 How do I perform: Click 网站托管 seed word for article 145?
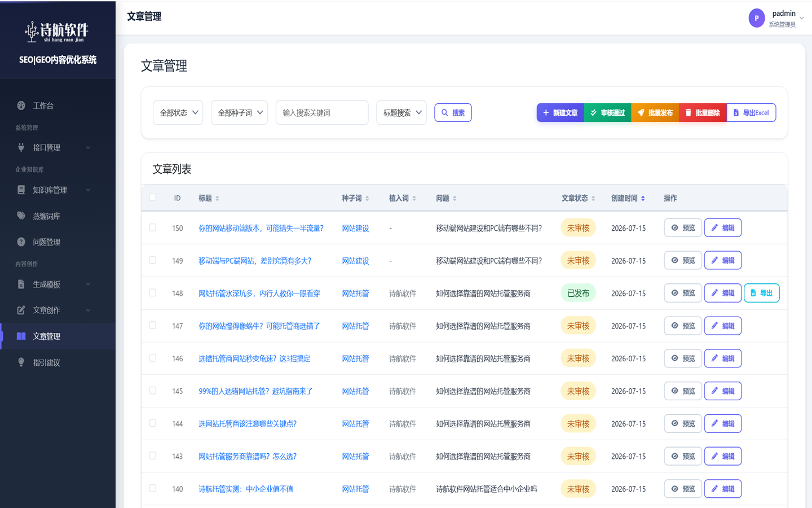tap(355, 391)
